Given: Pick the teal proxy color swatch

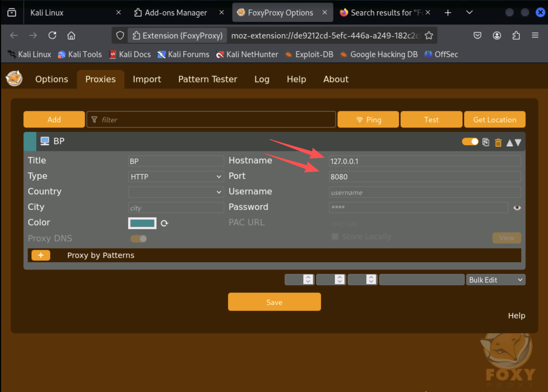Looking at the screenshot, I should pos(142,223).
